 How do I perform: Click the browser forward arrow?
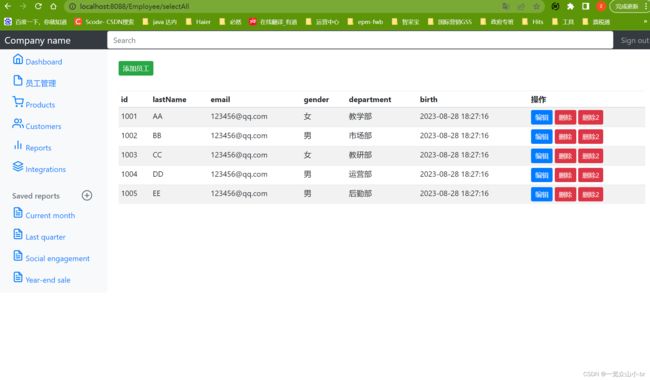[23, 6]
